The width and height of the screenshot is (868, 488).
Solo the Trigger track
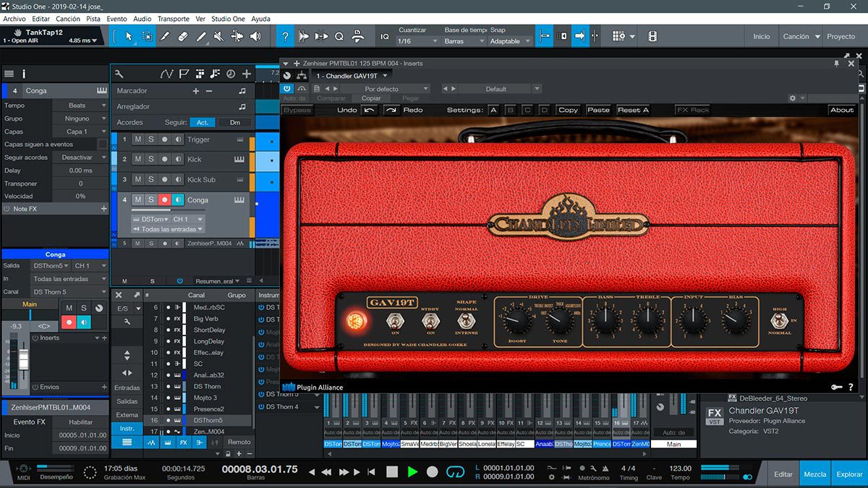tap(151, 140)
